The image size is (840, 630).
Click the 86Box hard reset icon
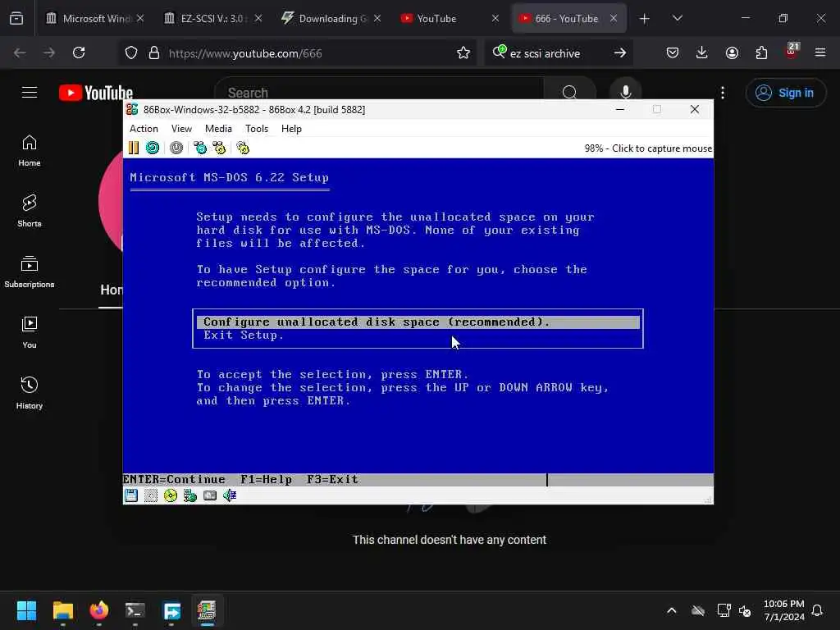(x=153, y=148)
